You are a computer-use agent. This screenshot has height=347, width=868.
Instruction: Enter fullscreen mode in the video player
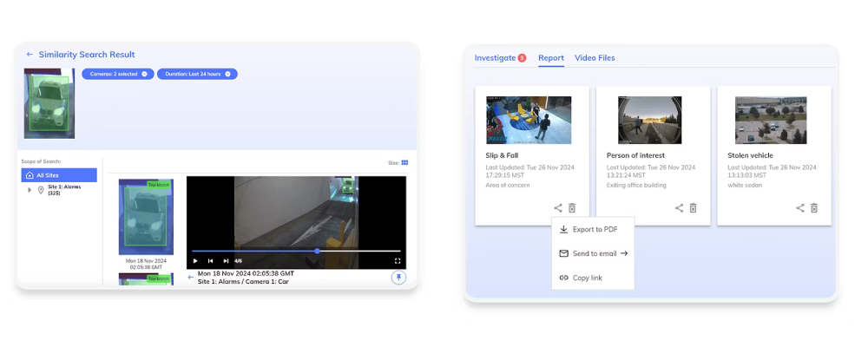point(398,260)
